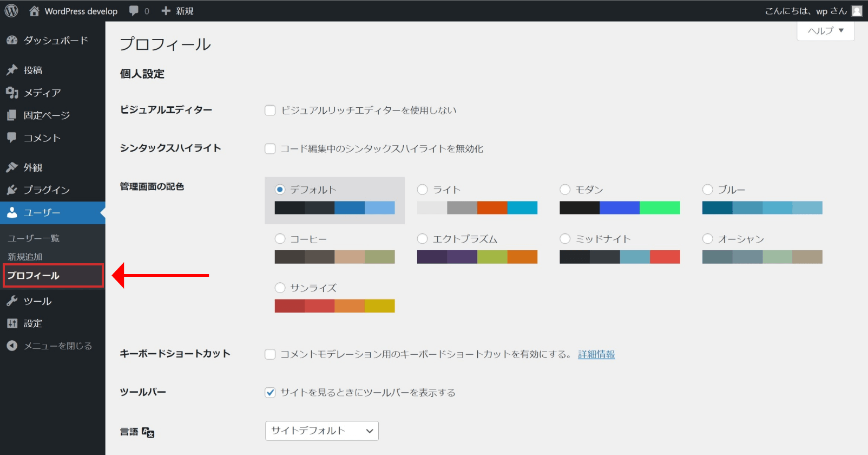The image size is (868, 455).
Task: Click the ユーザー person icon
Action: point(12,212)
